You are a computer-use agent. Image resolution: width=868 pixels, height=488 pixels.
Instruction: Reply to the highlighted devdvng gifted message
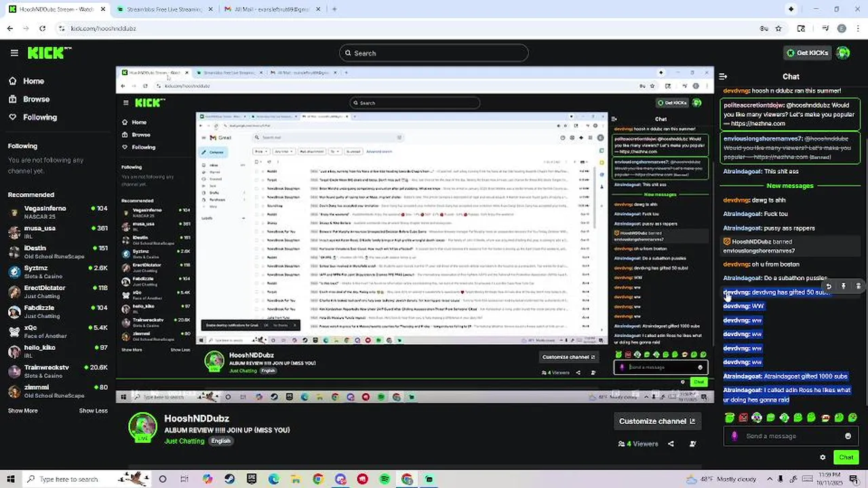click(828, 287)
